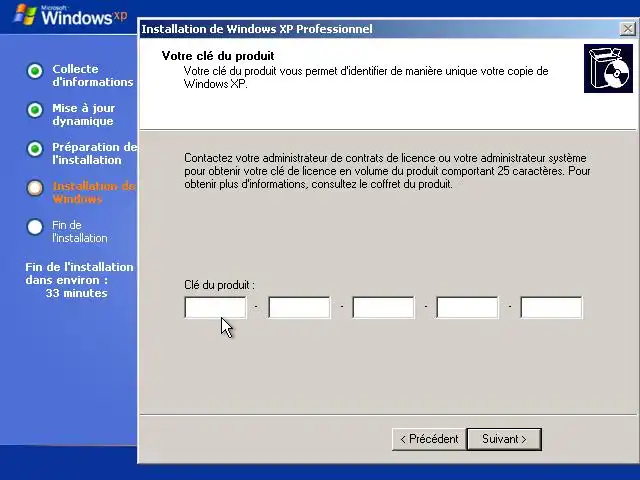640x480 pixels.
Task: Close the Installation de Windows XP dialog
Action: [627, 29]
